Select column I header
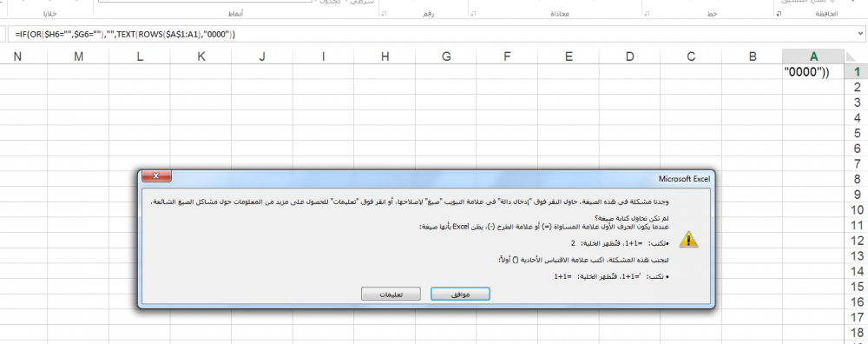The image size is (868, 344). point(323,56)
